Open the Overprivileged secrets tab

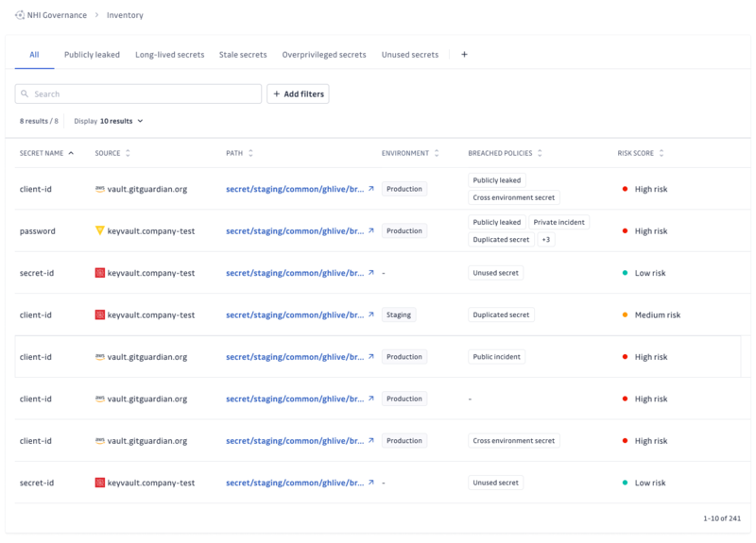(324, 55)
